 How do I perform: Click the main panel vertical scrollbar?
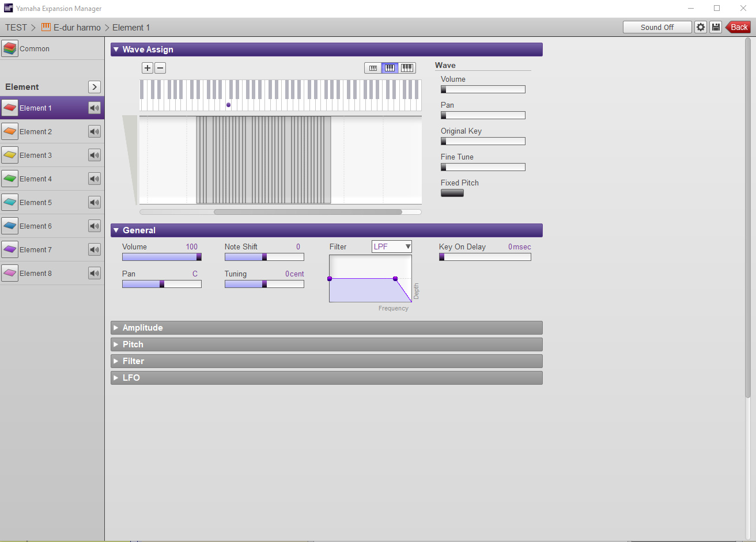click(x=748, y=218)
